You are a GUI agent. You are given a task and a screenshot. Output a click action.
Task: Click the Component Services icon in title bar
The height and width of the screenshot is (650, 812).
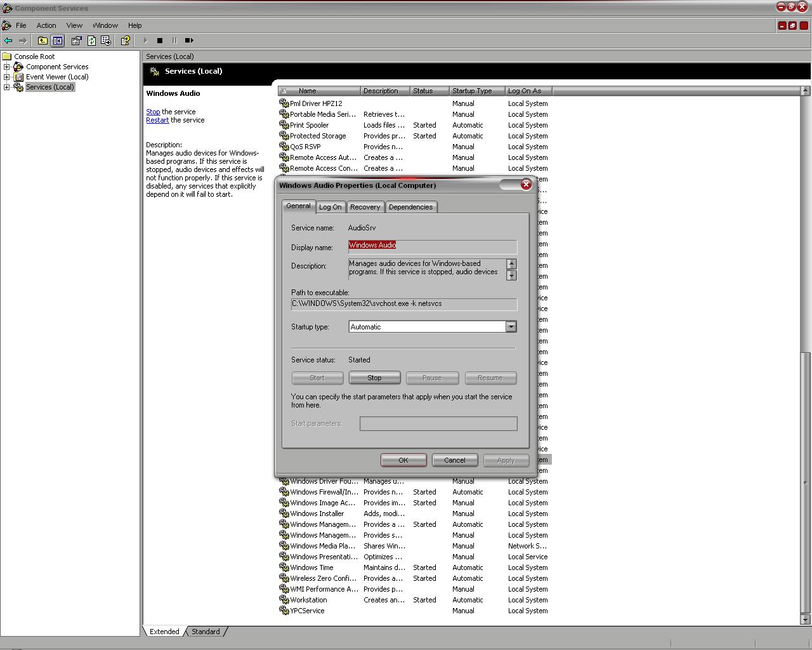7,8
